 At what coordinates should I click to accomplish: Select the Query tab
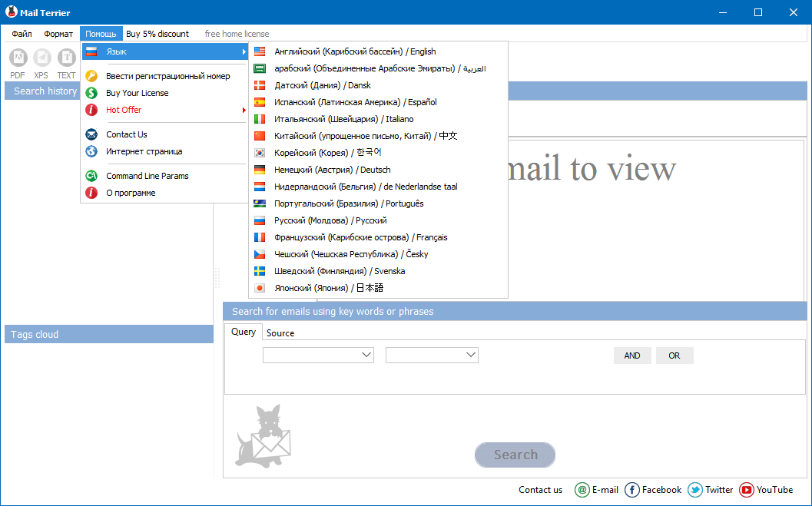click(244, 332)
